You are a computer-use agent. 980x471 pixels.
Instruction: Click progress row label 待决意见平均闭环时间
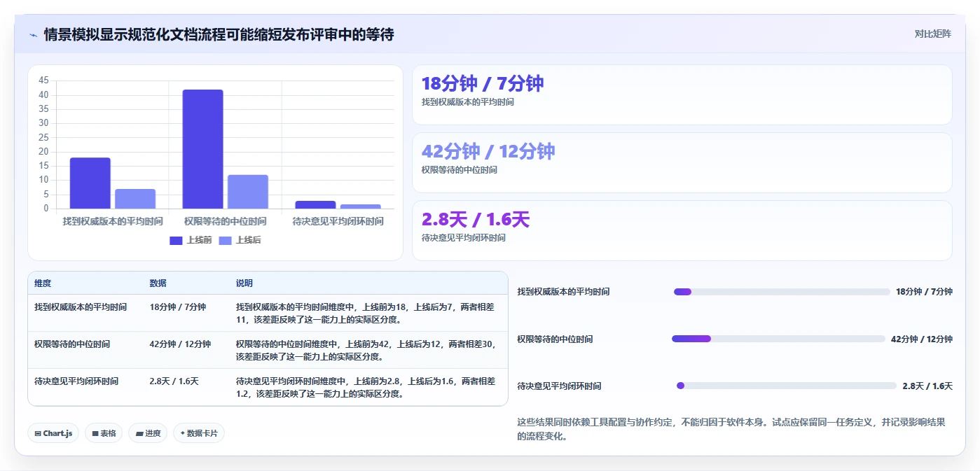point(559,386)
